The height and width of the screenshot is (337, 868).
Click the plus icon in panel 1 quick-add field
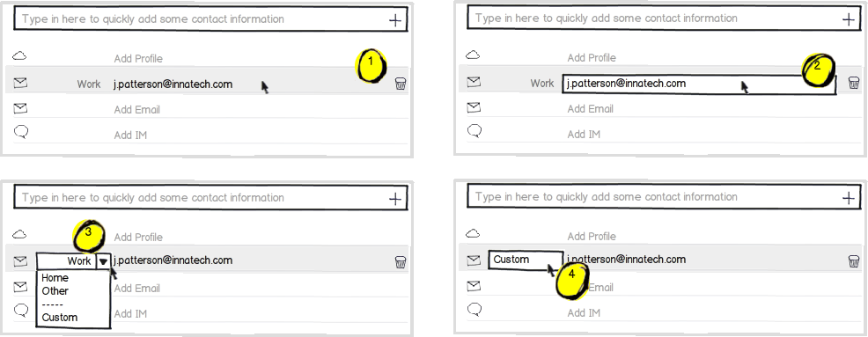[x=394, y=20]
